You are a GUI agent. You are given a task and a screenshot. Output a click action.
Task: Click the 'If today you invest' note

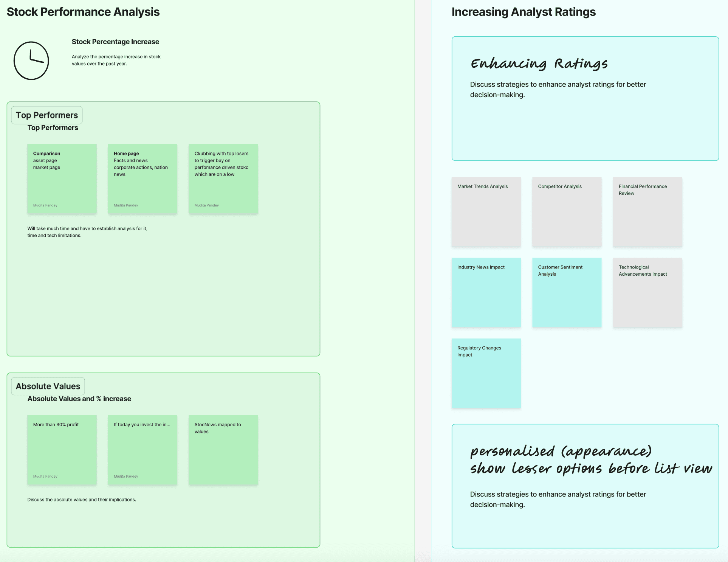(143, 450)
